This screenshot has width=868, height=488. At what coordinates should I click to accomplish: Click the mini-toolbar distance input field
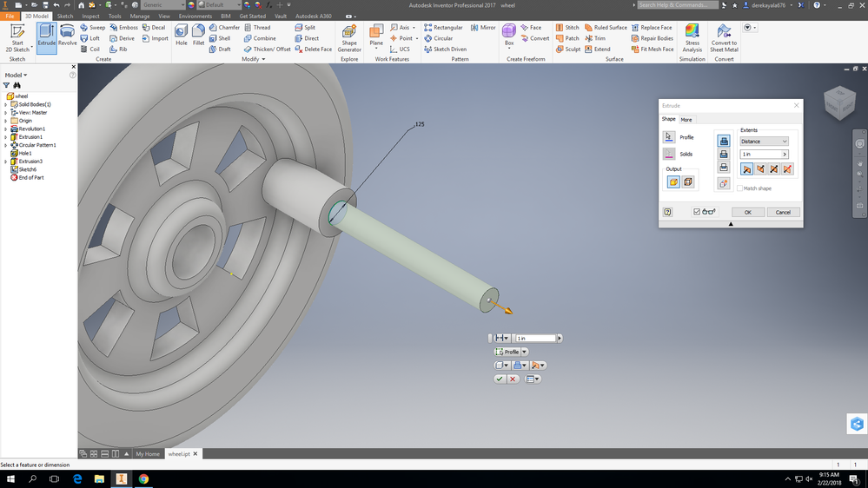tap(536, 338)
